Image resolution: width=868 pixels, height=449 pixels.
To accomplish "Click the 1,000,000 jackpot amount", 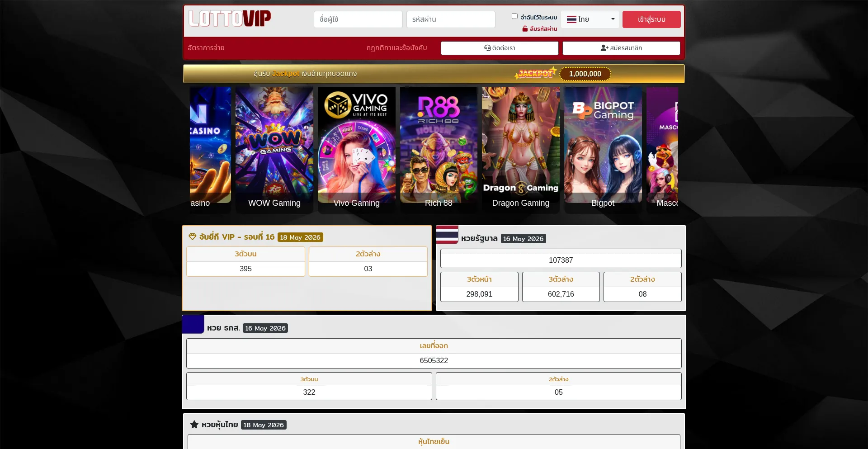I will point(585,74).
